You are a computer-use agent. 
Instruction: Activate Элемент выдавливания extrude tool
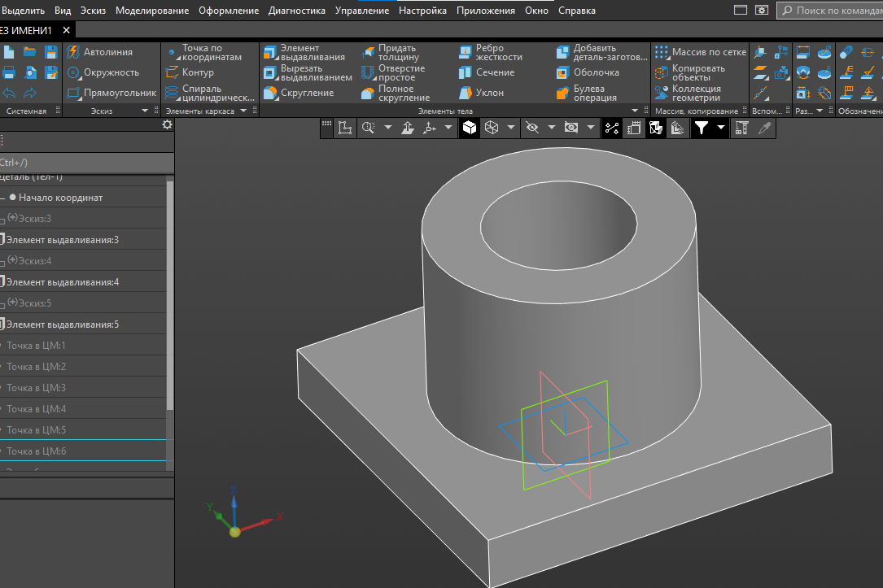click(304, 53)
